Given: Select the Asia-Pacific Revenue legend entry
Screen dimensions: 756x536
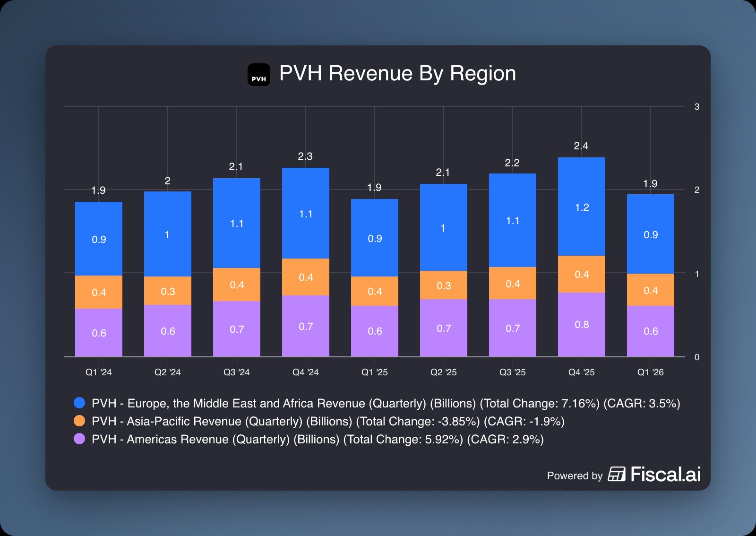Looking at the screenshot, I should click(x=319, y=421).
